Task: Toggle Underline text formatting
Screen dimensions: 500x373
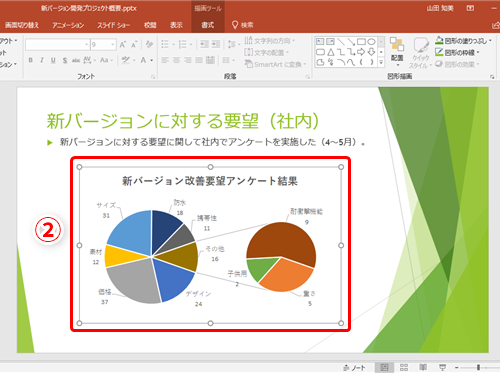Action: coord(53,60)
